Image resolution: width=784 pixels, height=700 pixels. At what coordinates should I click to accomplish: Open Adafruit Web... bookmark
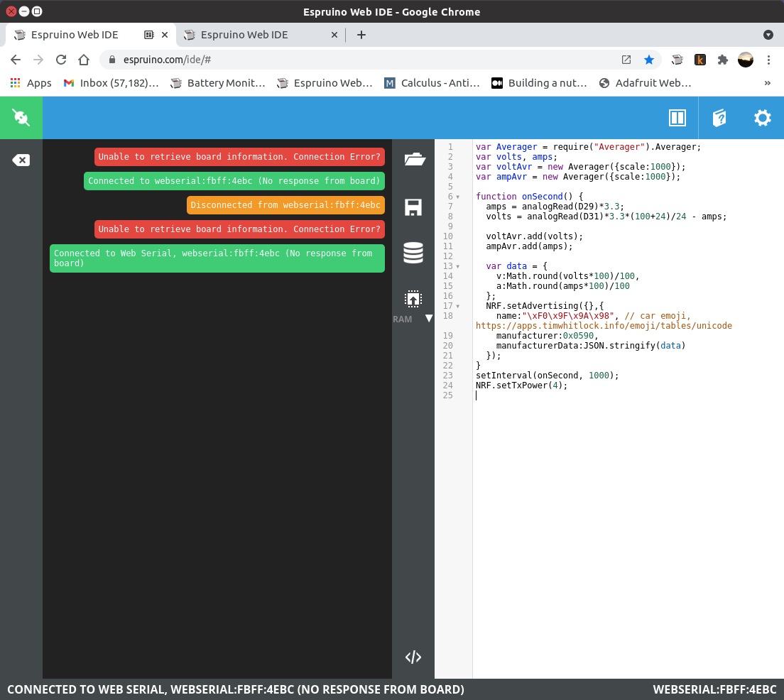tap(646, 83)
